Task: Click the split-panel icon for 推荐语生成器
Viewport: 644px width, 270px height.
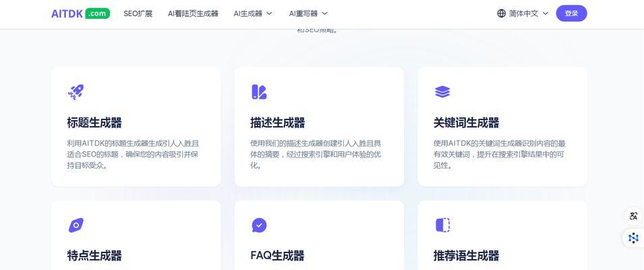Action: pos(442,225)
